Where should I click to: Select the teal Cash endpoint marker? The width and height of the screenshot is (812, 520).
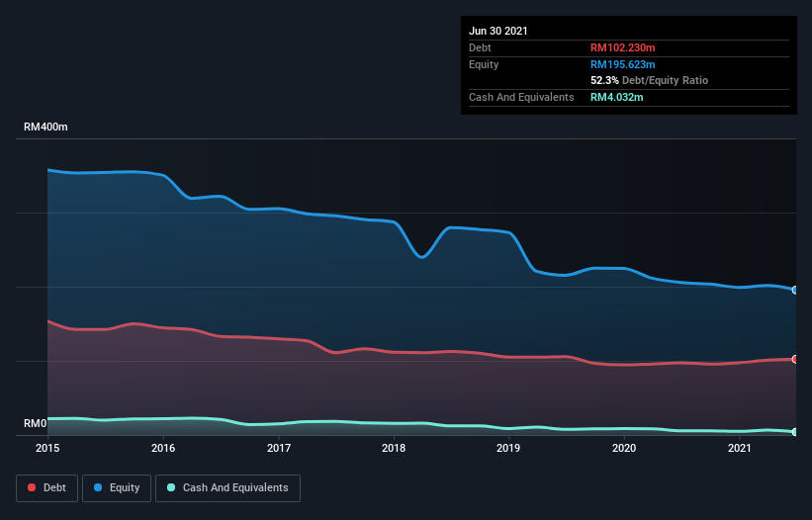click(x=795, y=432)
